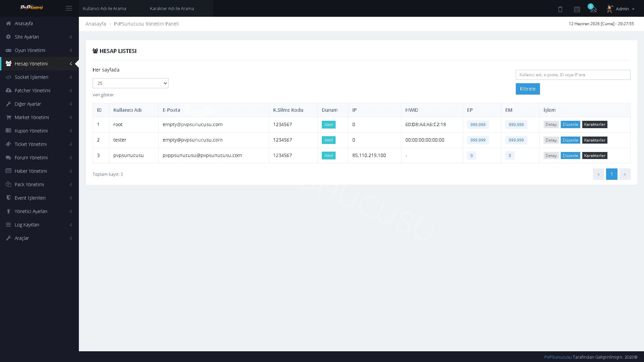The width and height of the screenshot is (644, 362).
Task: Click the Pack Yönetimi icon
Action: (8, 185)
